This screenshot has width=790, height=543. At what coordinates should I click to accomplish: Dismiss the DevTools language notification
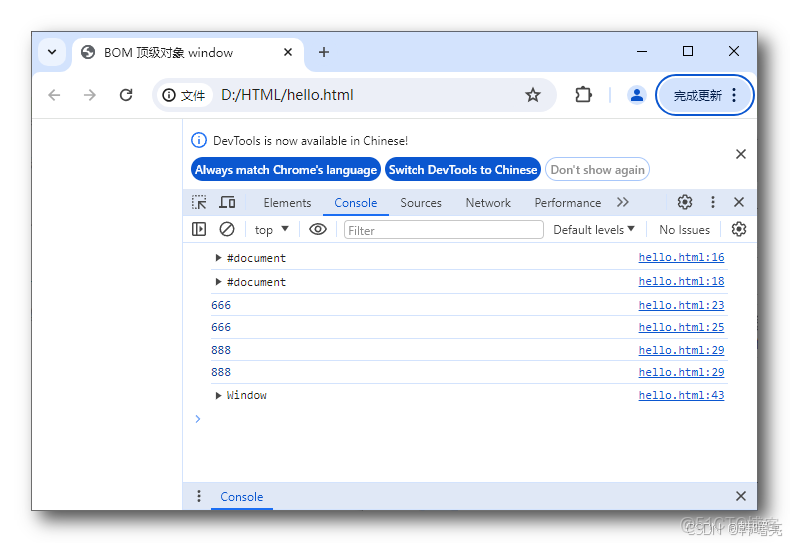[741, 154]
